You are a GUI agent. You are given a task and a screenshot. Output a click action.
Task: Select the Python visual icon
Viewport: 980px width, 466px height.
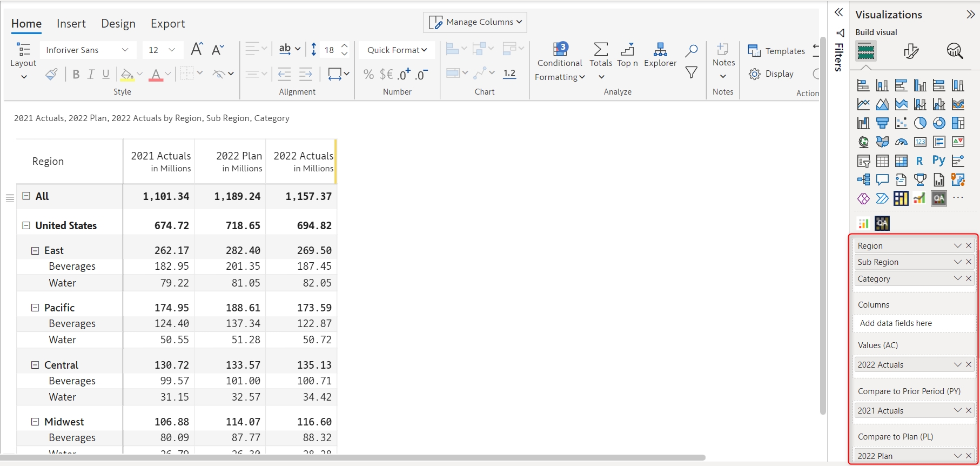pyautogui.click(x=938, y=161)
